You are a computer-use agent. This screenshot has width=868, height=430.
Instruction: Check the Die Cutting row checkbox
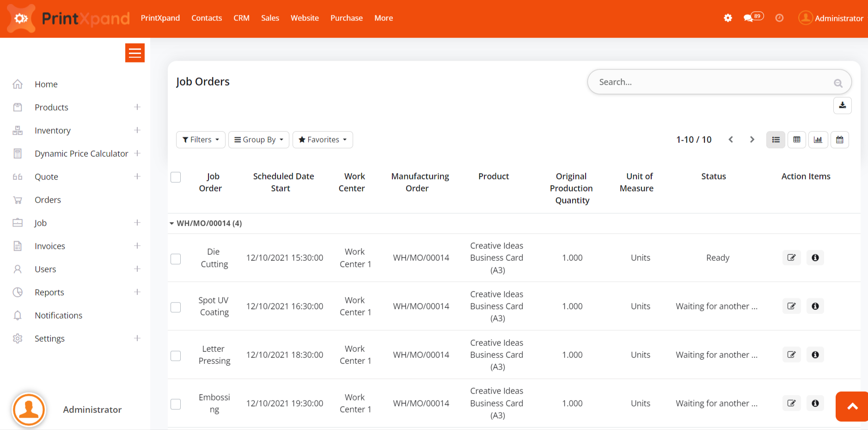[x=176, y=258]
